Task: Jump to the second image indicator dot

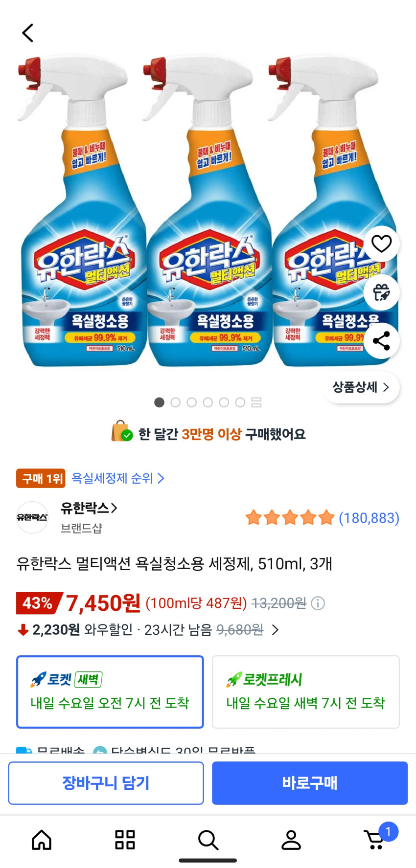Action: tap(175, 402)
